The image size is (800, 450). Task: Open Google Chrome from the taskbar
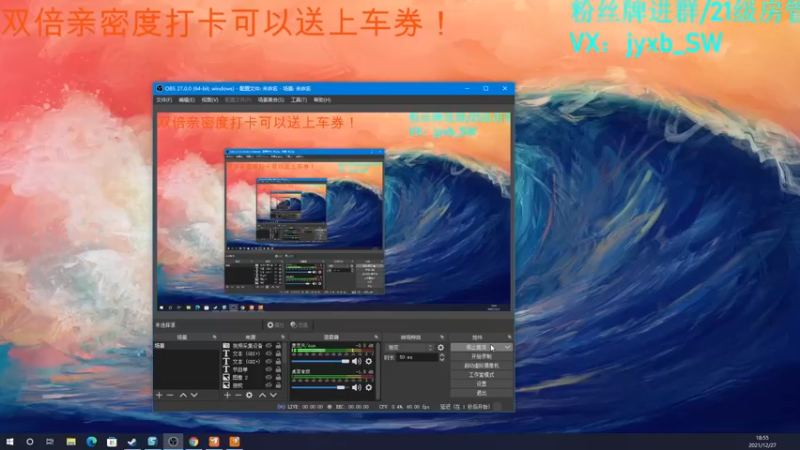[193, 441]
